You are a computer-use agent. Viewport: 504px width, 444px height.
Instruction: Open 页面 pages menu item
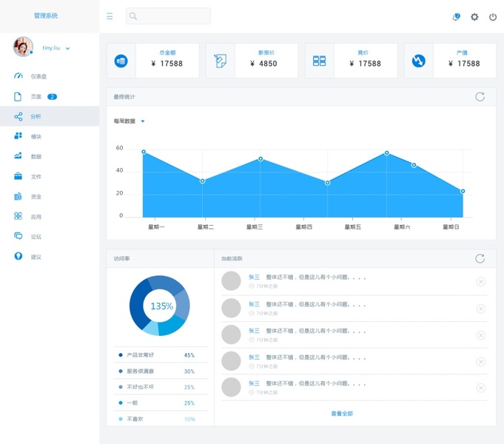click(50, 96)
